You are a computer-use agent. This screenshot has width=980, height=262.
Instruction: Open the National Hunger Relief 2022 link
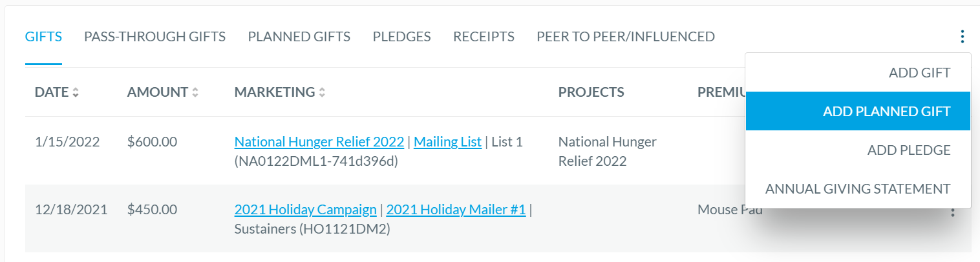(x=319, y=141)
